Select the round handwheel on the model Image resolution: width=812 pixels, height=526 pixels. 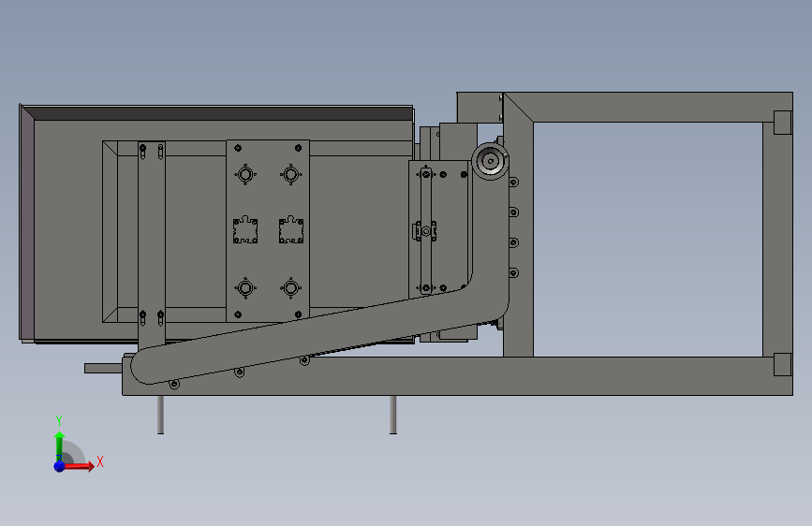(490, 161)
